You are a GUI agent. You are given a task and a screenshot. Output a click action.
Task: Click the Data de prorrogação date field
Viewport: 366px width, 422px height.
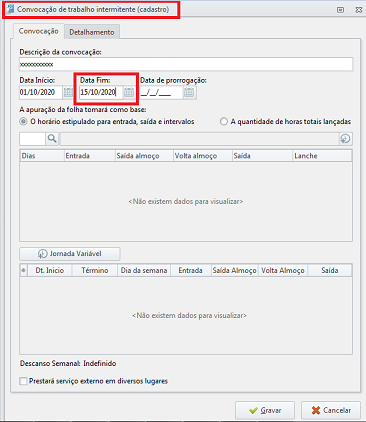161,92
